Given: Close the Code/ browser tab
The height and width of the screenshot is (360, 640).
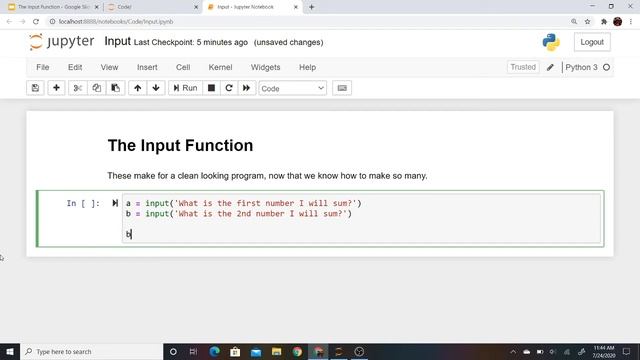Looking at the screenshot, I should pos(196,7).
